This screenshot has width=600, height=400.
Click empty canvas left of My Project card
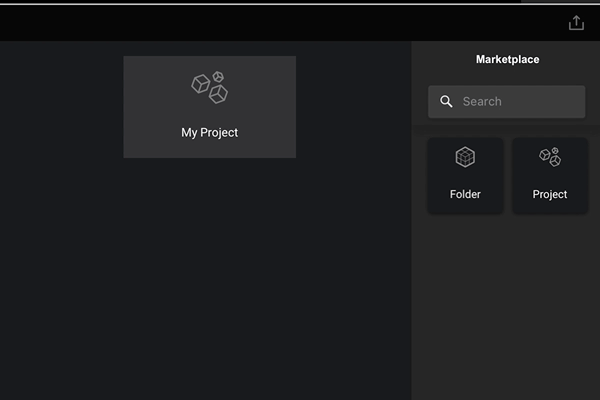click(60, 107)
